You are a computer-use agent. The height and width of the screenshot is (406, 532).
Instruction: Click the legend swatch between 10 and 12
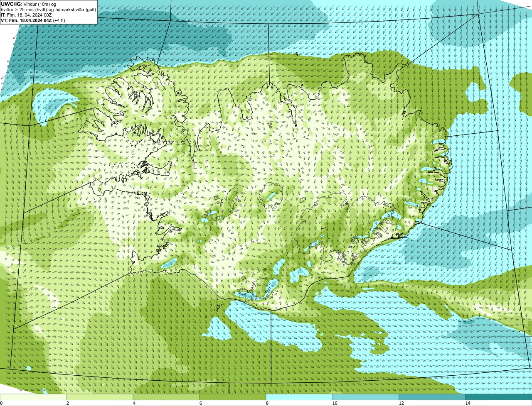(366, 397)
